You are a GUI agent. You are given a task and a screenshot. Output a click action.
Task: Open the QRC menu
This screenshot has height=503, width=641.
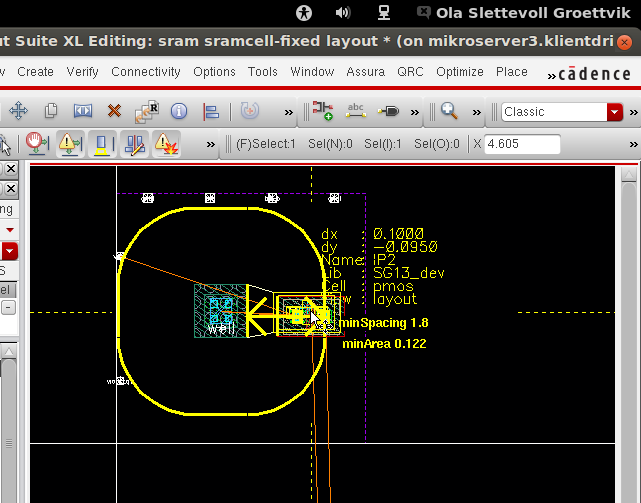410,72
